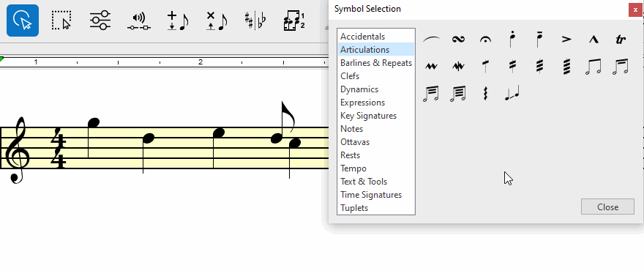
Task: Open the mixer sliders tool
Action: coord(100,21)
